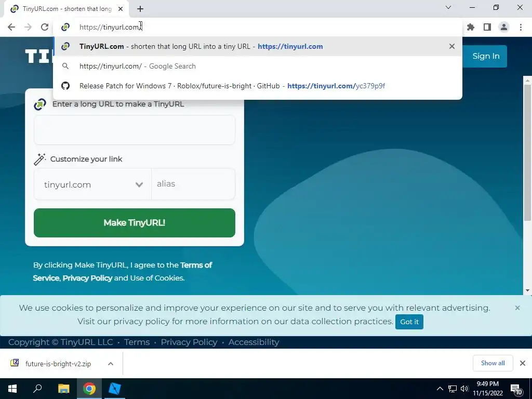
Task: Click the page scrollbar thumb
Action: click(527, 153)
